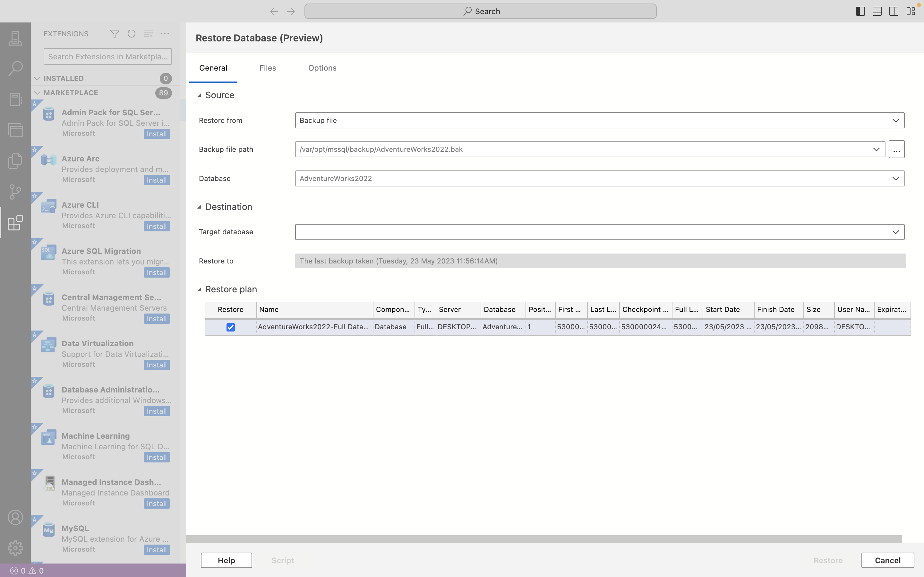The image size is (924, 577).
Task: Click the Help button
Action: click(226, 560)
